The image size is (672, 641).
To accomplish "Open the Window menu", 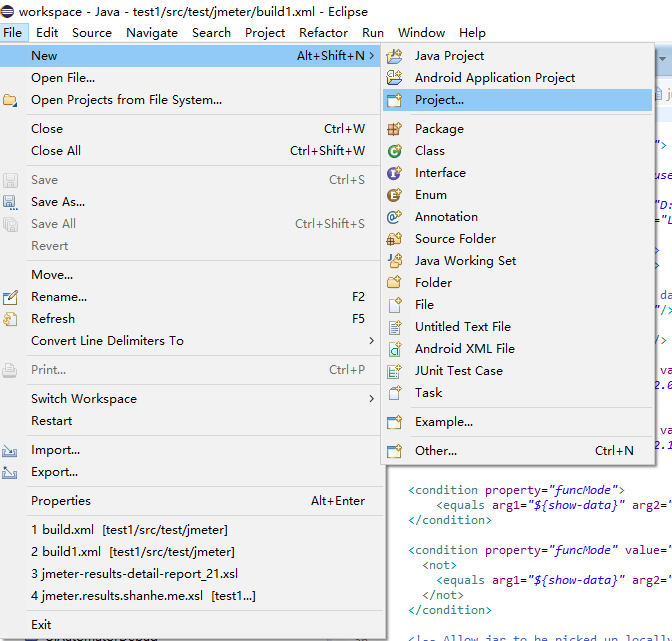I will (421, 33).
